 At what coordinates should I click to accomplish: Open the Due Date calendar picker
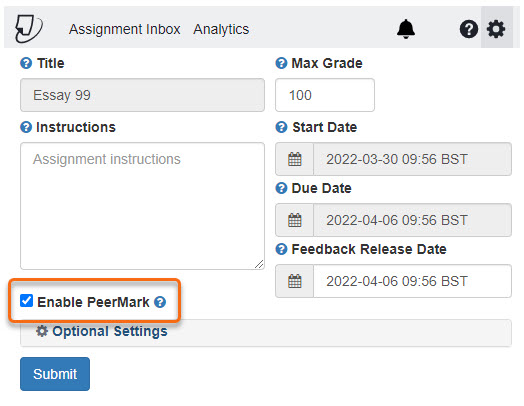tap(294, 220)
